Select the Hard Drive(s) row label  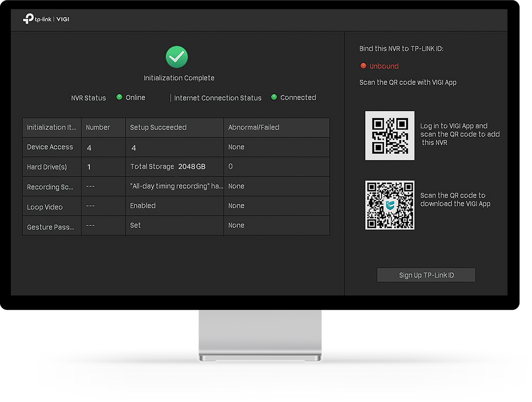pyautogui.click(x=47, y=167)
